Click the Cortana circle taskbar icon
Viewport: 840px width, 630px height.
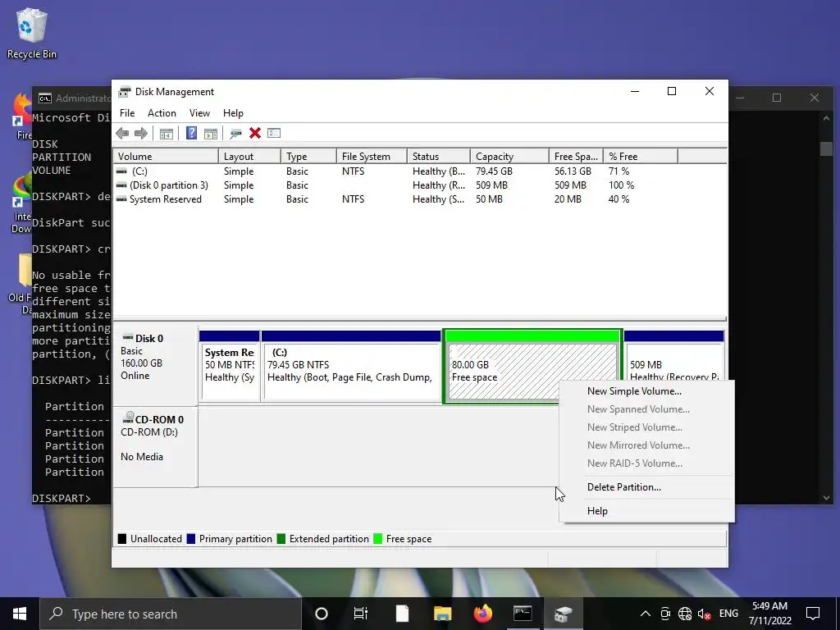click(322, 614)
